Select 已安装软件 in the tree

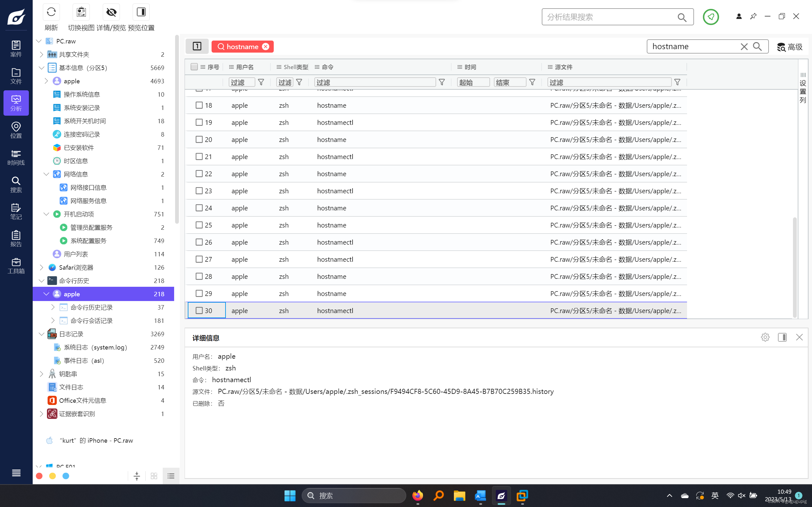(x=79, y=148)
